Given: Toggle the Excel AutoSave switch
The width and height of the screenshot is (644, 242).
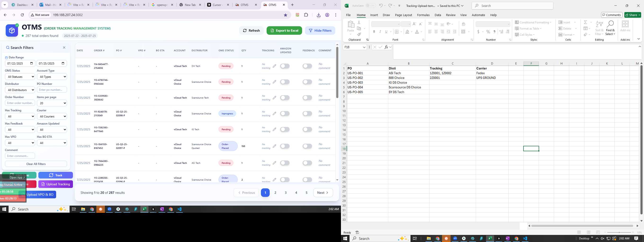Looking at the screenshot, I should (371, 5).
